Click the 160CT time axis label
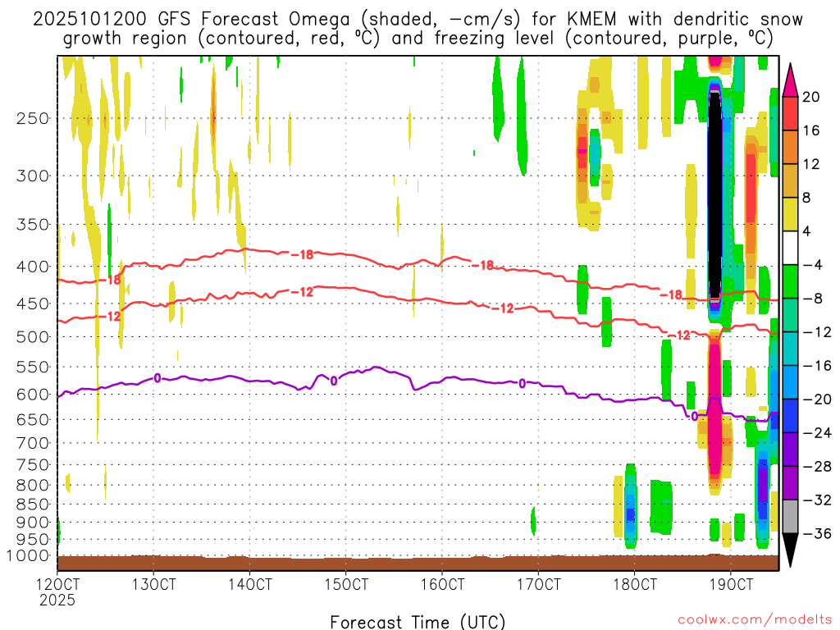The height and width of the screenshot is (630, 840). [442, 584]
